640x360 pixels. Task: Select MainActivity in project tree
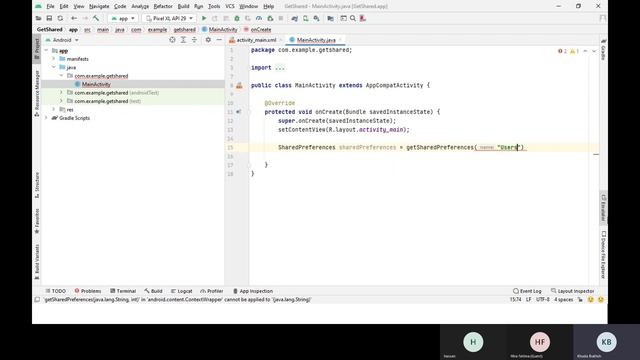tap(96, 84)
